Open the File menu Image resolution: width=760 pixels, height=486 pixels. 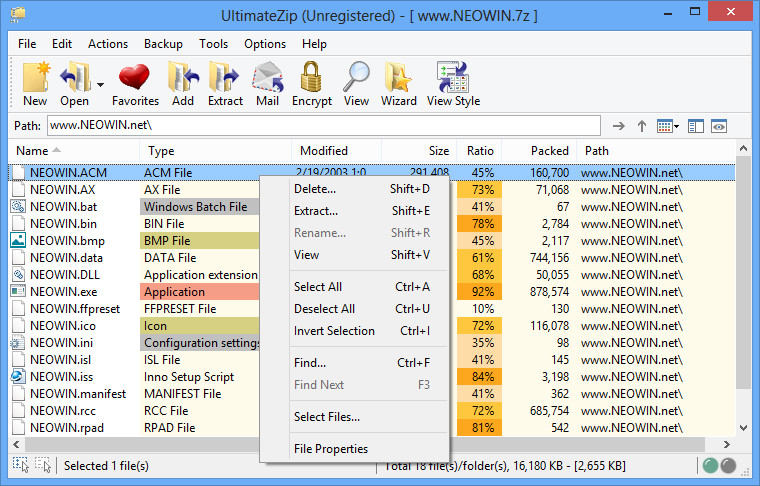tap(27, 44)
